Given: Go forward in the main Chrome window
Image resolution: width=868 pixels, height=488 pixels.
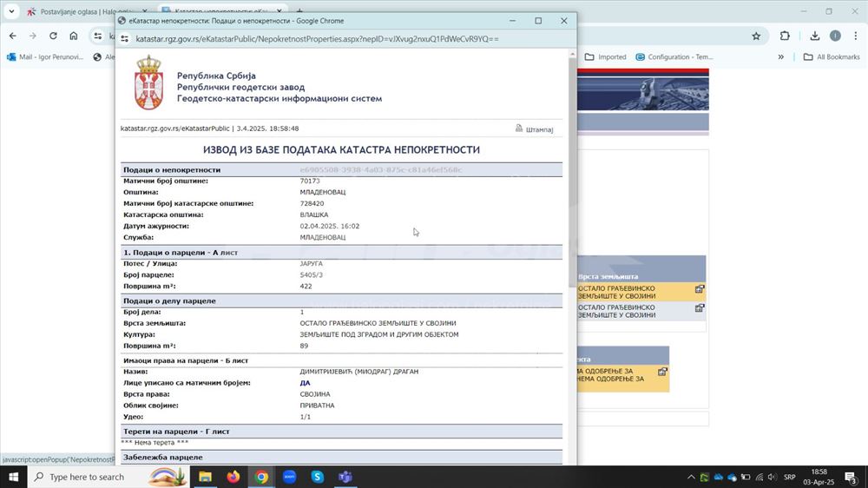Looking at the screenshot, I should [33, 36].
